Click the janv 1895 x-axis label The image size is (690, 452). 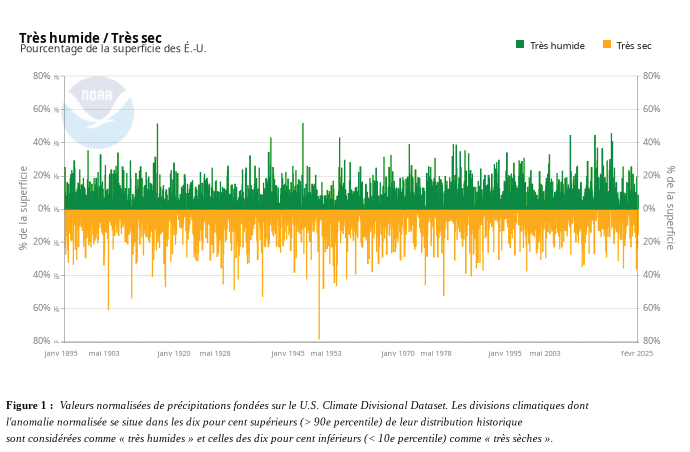tap(61, 353)
